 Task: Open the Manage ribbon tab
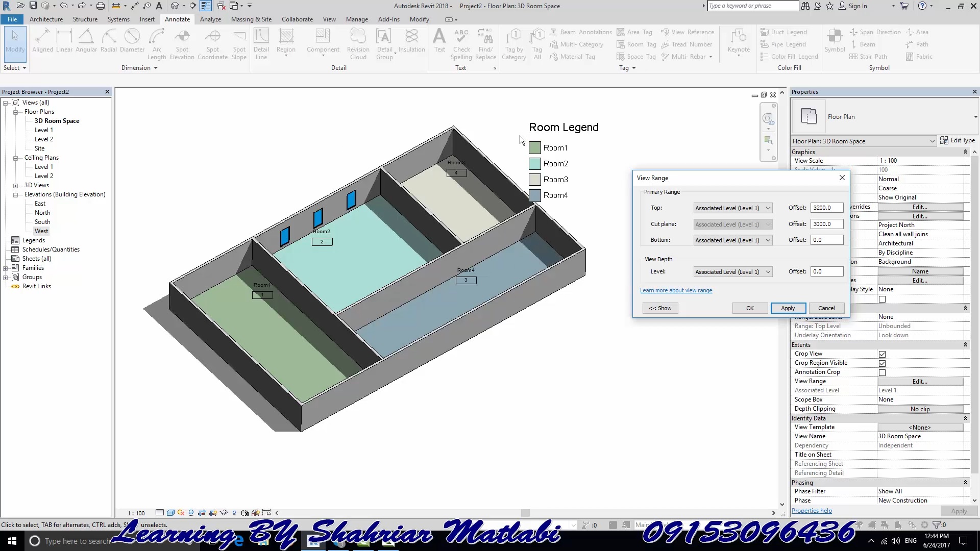(357, 19)
